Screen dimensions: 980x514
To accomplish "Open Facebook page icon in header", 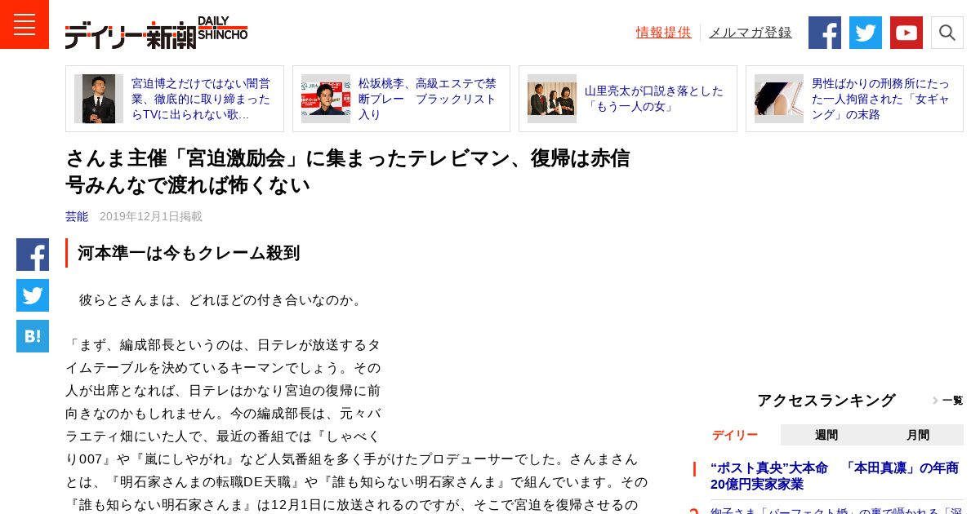I will 825,33.
